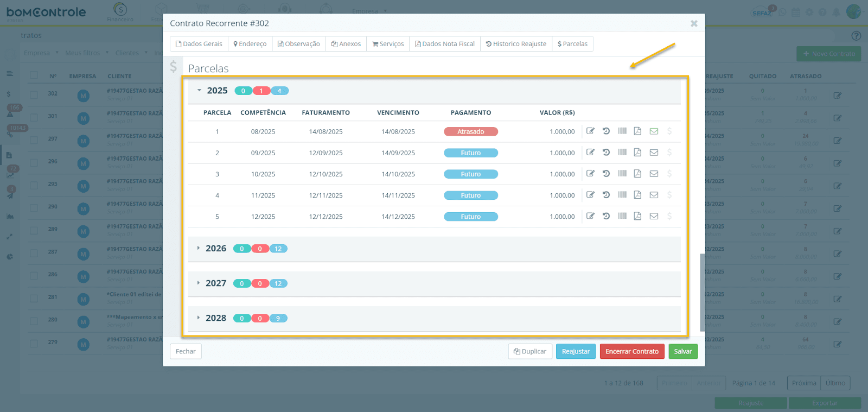Click blue Reajustar button
Image resolution: width=868 pixels, height=412 pixels.
click(576, 351)
